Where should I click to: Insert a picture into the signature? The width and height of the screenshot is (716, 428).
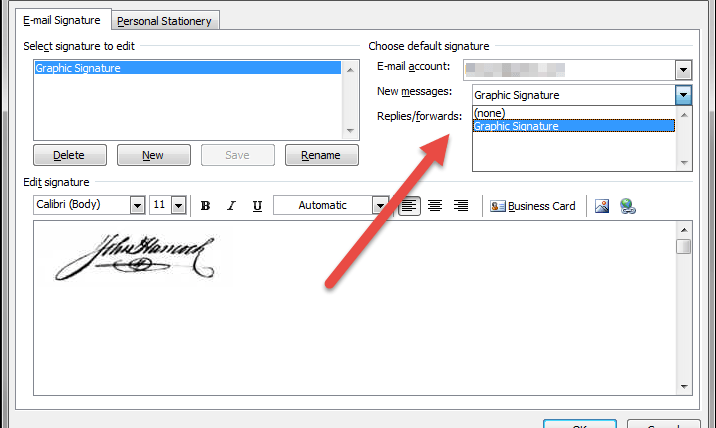pos(602,206)
